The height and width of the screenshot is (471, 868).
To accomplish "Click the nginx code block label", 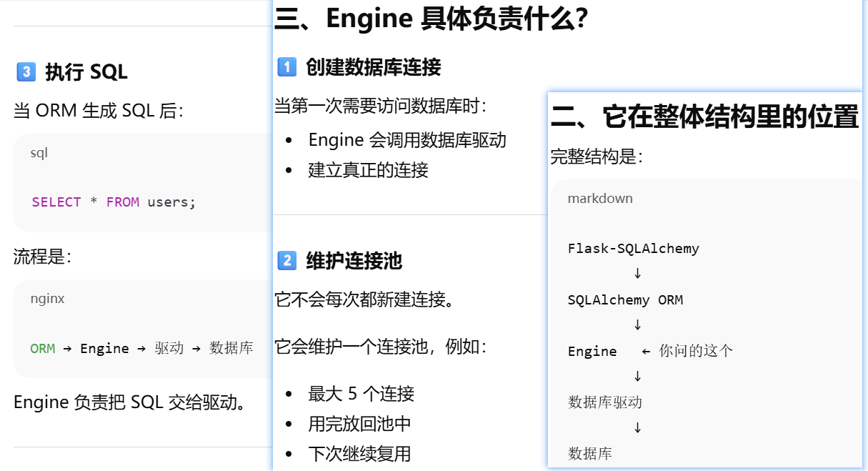I will tap(47, 299).
